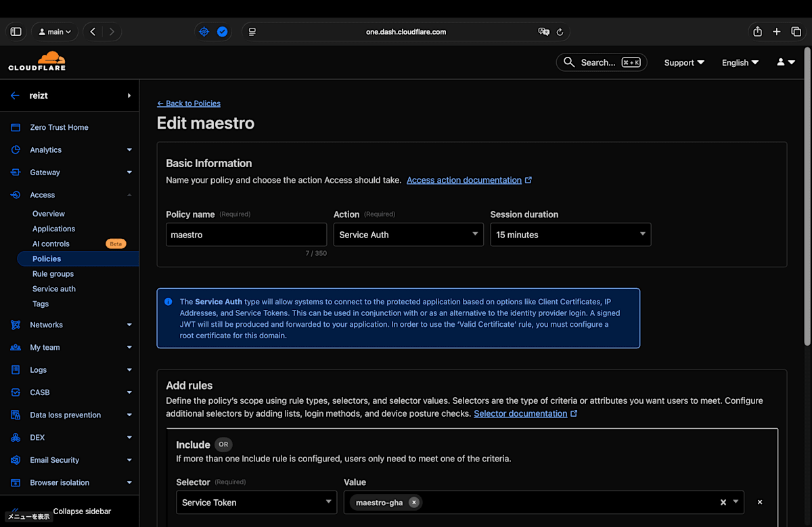Open the Session duration dropdown
The height and width of the screenshot is (527, 812).
[570, 234]
